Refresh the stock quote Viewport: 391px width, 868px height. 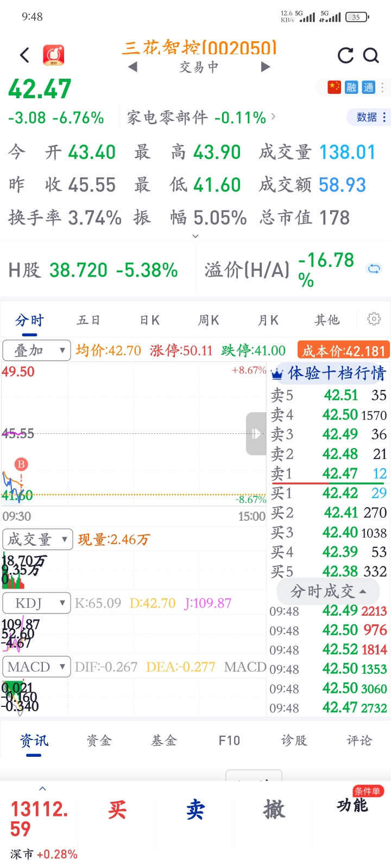345,55
